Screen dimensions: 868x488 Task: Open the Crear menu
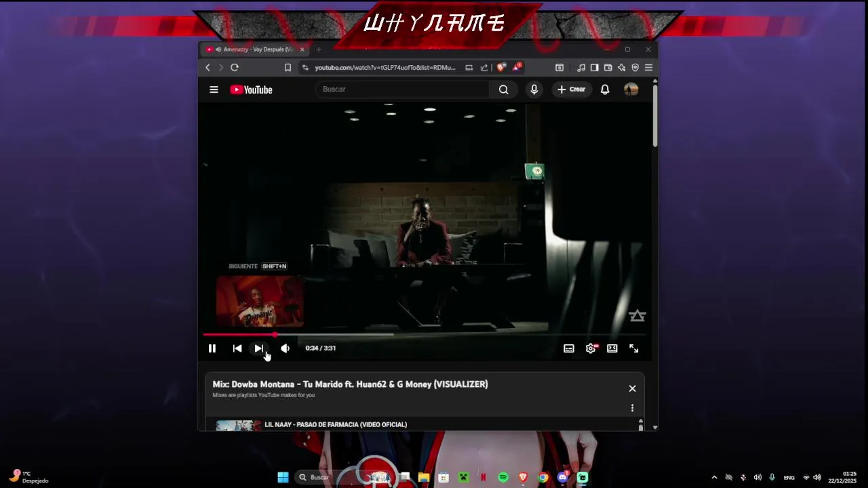[x=571, y=89]
